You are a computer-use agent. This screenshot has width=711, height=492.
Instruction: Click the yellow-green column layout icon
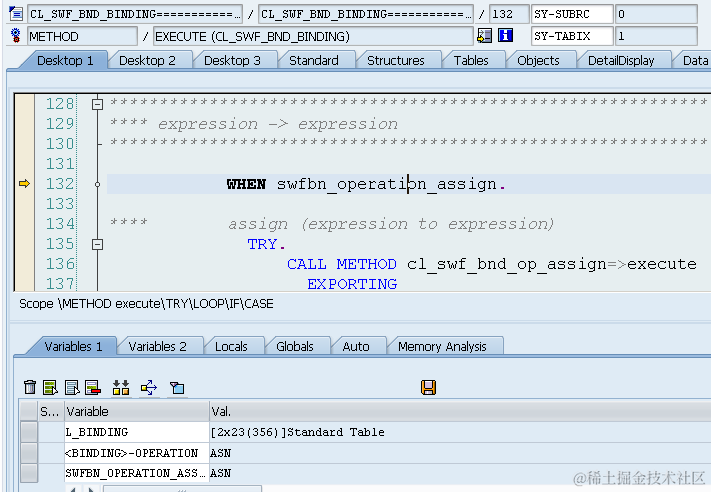[x=121, y=387]
